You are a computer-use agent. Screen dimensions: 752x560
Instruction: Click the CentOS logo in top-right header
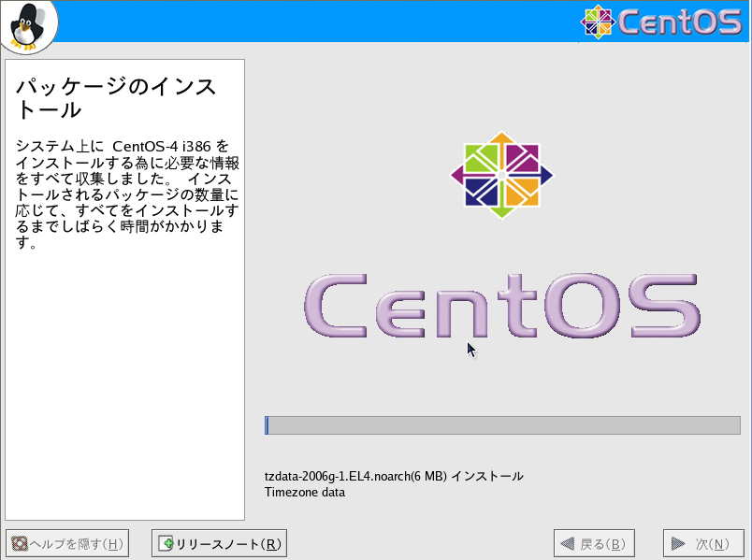[x=661, y=22]
